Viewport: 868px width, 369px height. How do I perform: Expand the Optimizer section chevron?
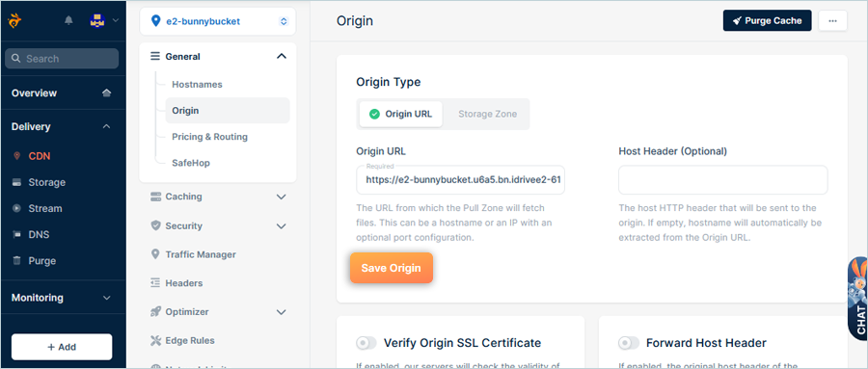[282, 312]
